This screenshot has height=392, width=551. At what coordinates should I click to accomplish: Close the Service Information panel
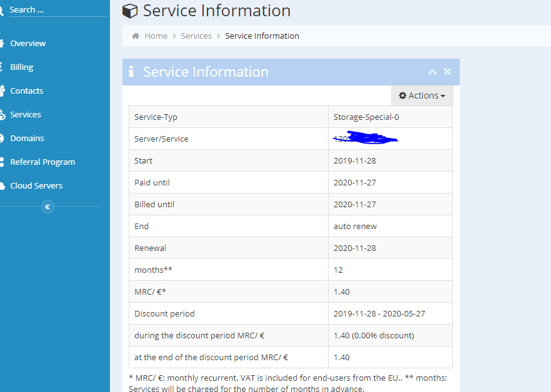tap(447, 72)
